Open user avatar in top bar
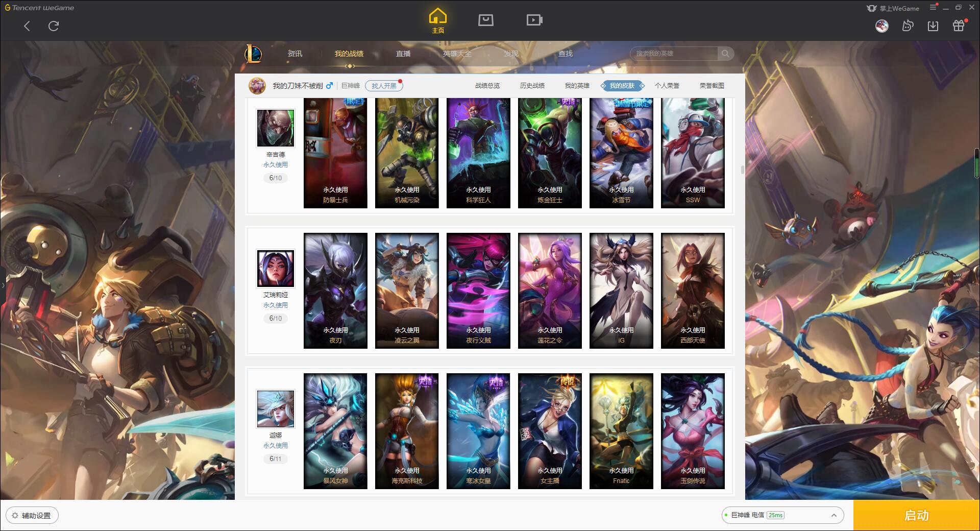 882,26
